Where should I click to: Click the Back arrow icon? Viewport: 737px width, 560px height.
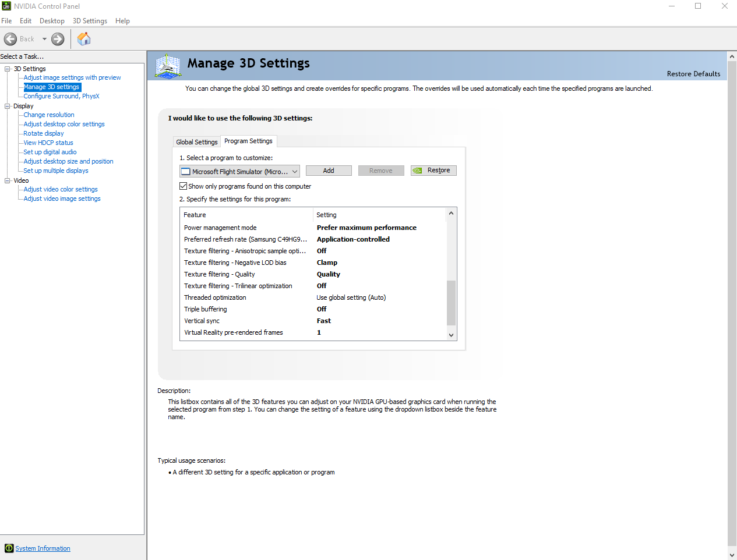pyautogui.click(x=10, y=39)
